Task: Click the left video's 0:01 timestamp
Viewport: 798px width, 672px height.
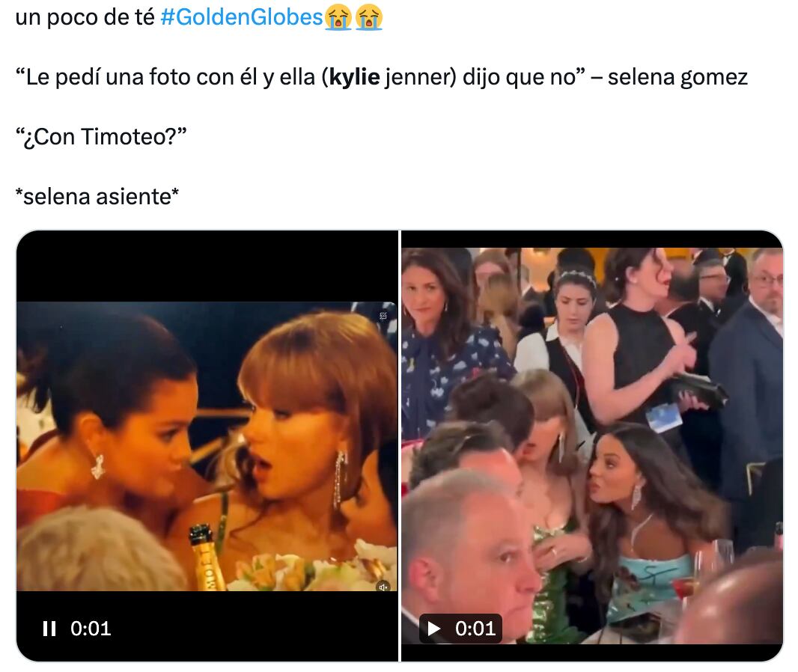Action: point(91,629)
